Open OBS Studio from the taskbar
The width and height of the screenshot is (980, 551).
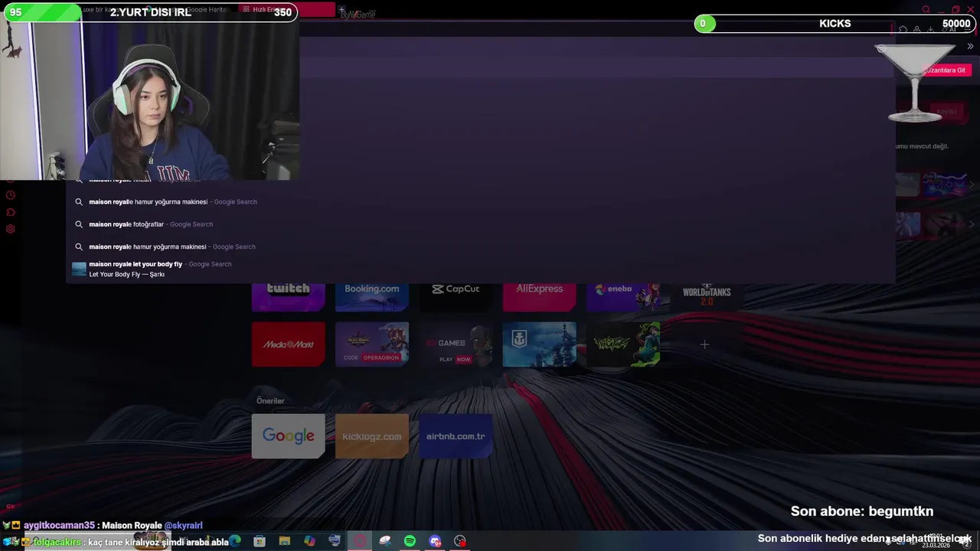(x=460, y=541)
